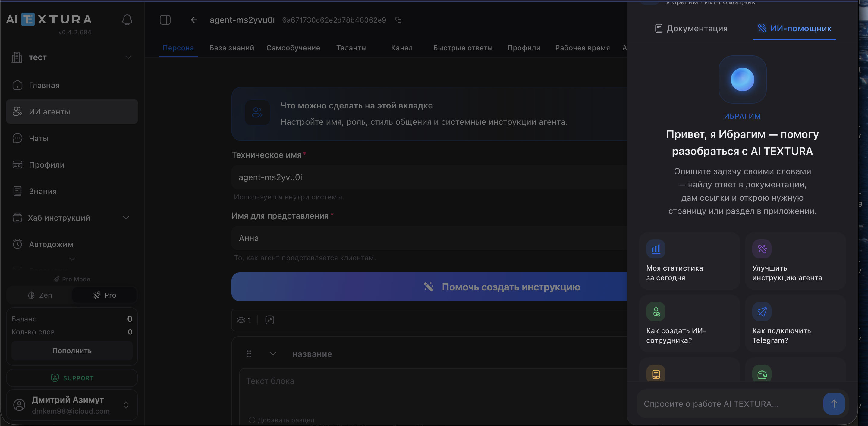Screen dimensions: 868x426
Task: Click the Текст блока text area
Action: (433, 392)
